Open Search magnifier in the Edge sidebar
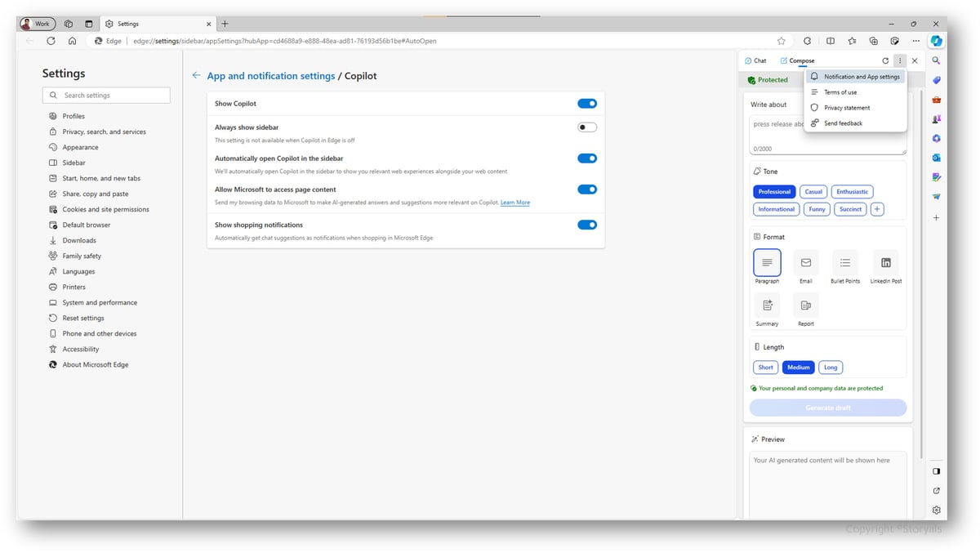The width and height of the screenshot is (980, 553). tap(936, 60)
